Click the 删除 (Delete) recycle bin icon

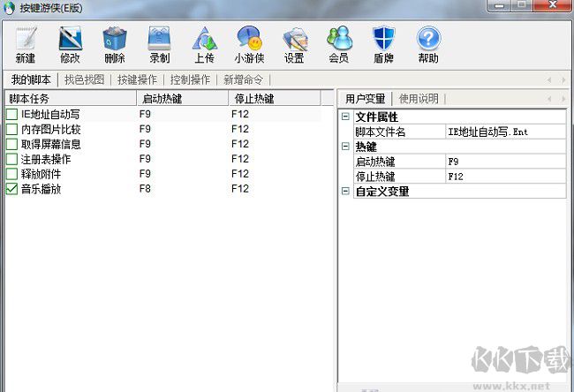[x=115, y=40]
